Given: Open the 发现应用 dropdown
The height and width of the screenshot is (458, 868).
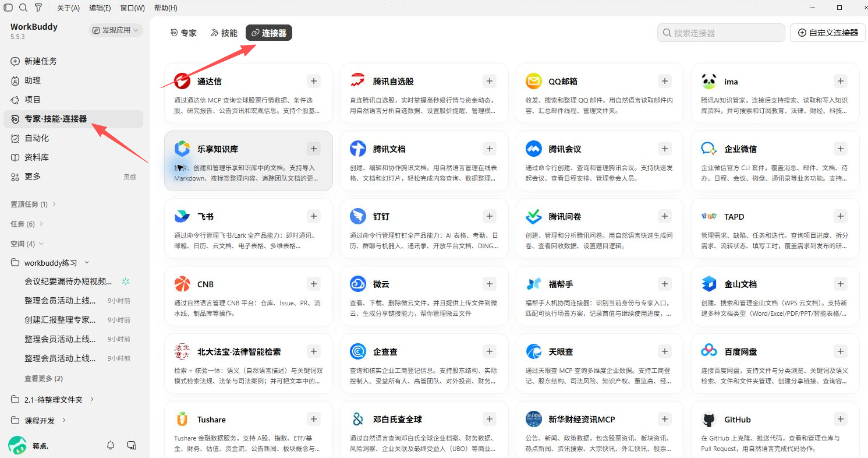Looking at the screenshot, I should (116, 30).
